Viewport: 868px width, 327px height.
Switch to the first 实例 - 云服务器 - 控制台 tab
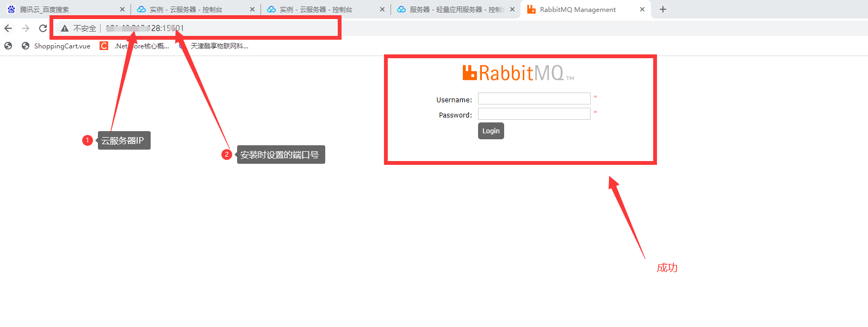195,9
